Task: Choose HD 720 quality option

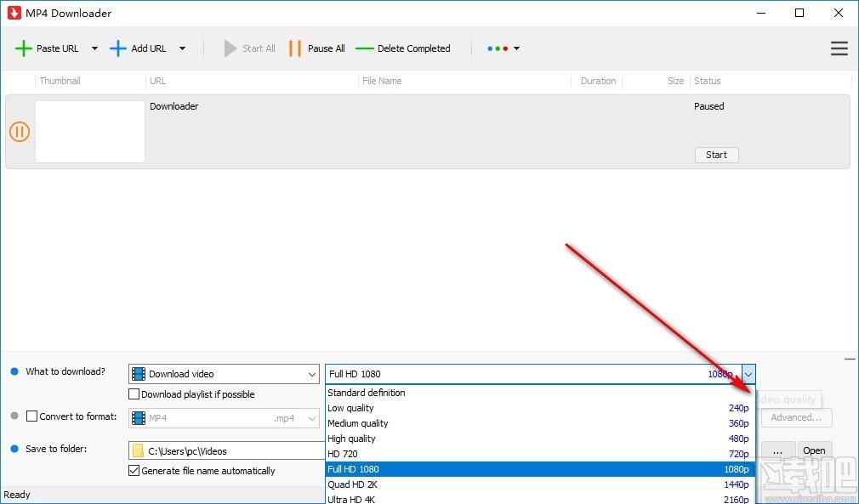Action: click(540, 454)
